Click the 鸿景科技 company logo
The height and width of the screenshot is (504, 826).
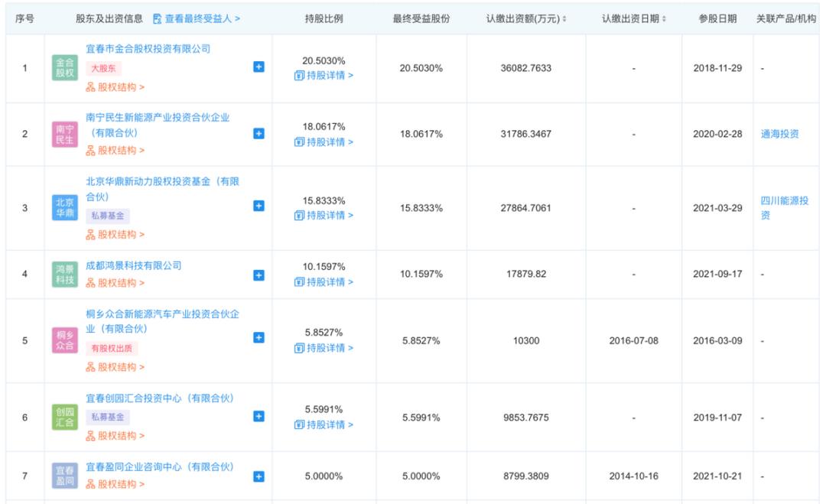tap(65, 275)
